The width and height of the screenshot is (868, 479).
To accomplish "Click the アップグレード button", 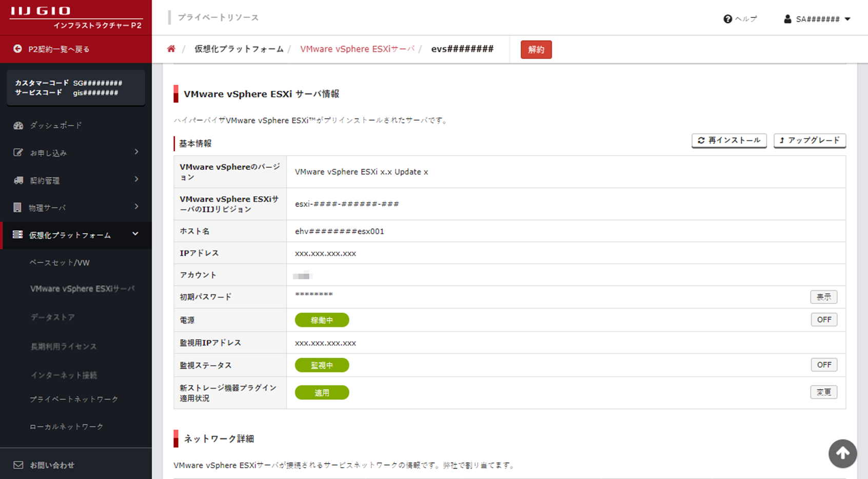I will click(x=810, y=140).
